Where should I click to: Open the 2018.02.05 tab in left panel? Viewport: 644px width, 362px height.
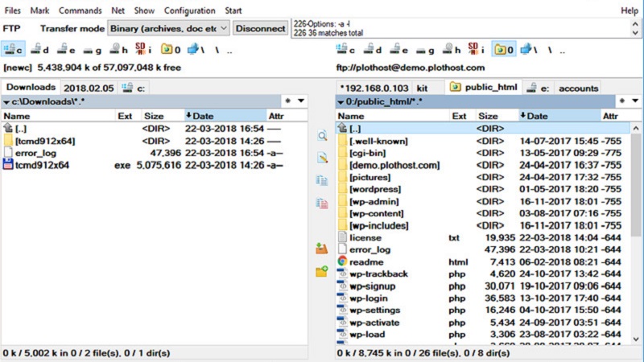pos(89,88)
